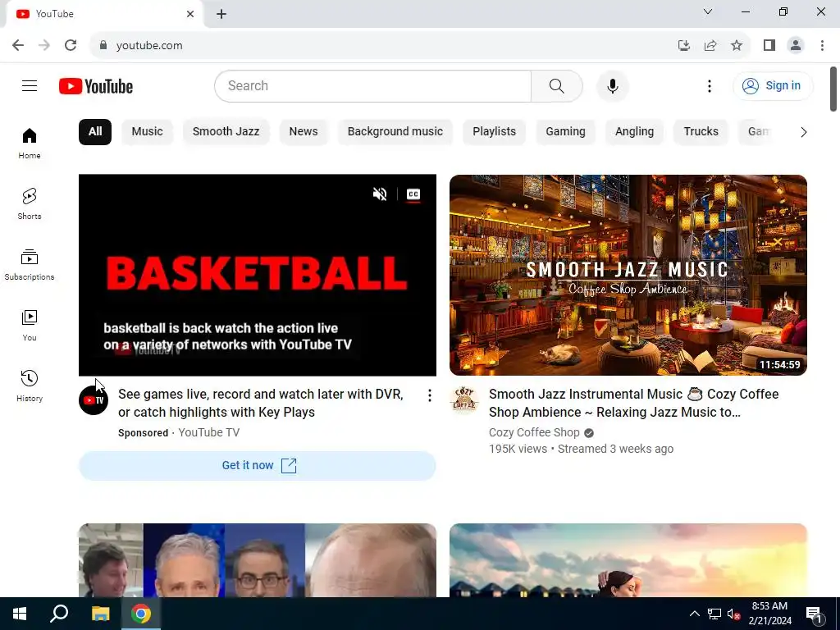The width and height of the screenshot is (840, 630).
Task: Open Chrome three-dot menu
Action: (x=822, y=46)
